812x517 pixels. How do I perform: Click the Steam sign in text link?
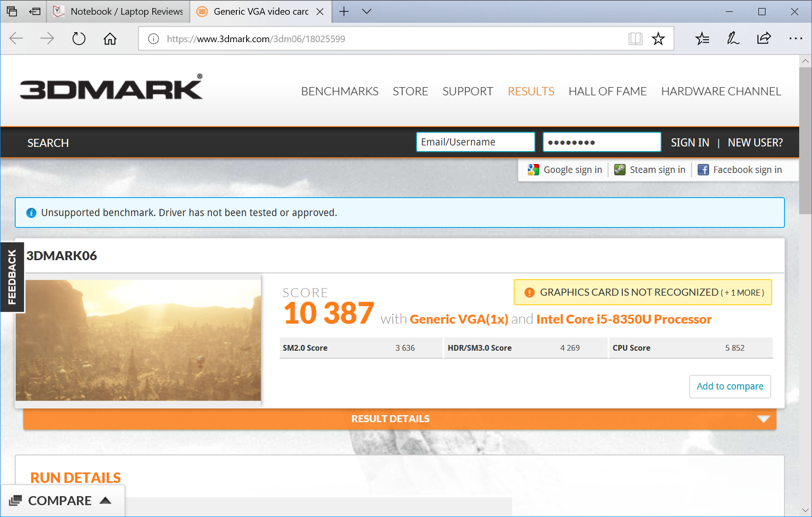coord(657,170)
